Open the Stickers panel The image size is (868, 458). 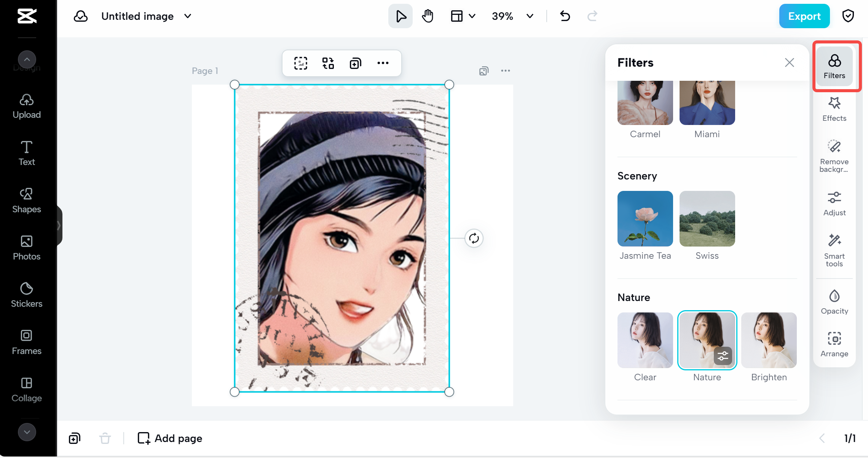point(26,294)
